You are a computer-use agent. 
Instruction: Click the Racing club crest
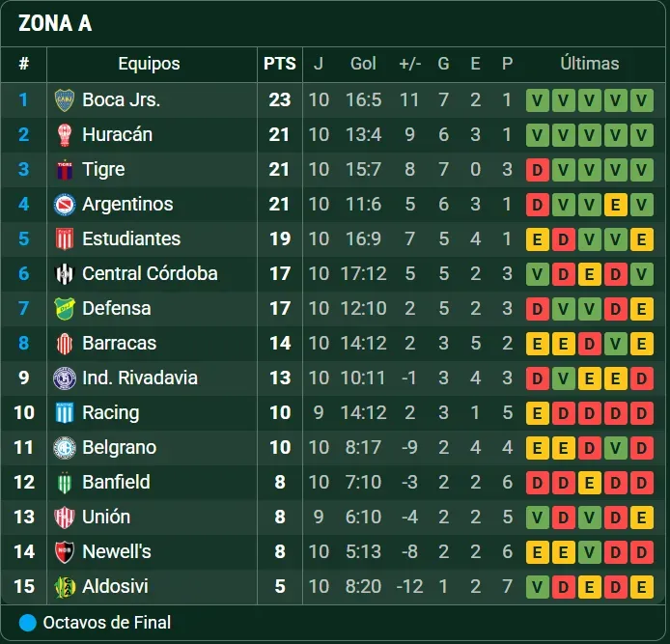[x=65, y=412]
